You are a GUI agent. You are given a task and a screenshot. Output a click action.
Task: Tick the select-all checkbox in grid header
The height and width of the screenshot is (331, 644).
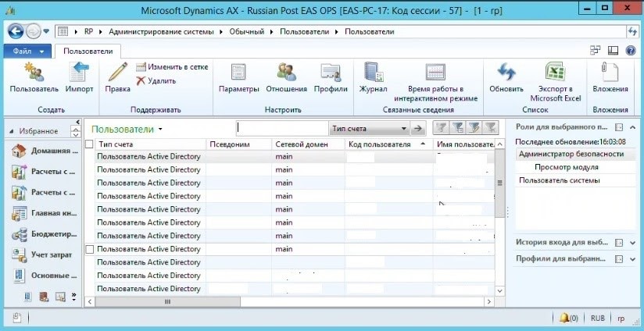tap(89, 144)
